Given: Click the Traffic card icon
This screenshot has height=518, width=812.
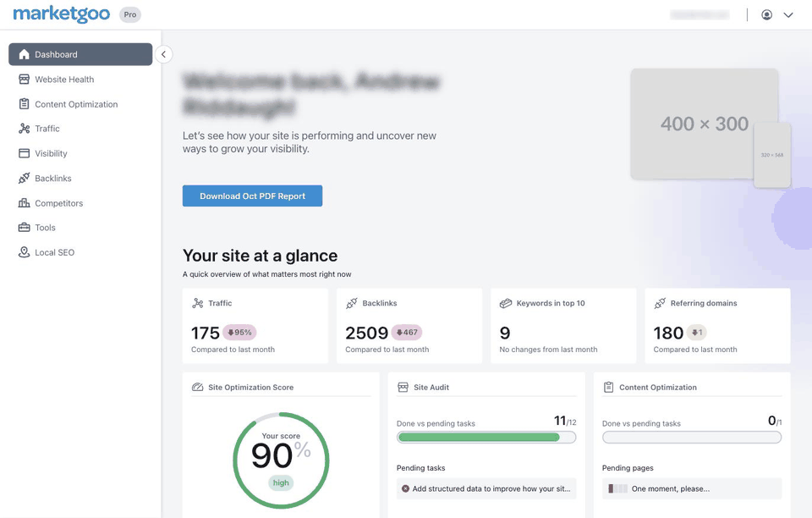Looking at the screenshot, I should [197, 303].
